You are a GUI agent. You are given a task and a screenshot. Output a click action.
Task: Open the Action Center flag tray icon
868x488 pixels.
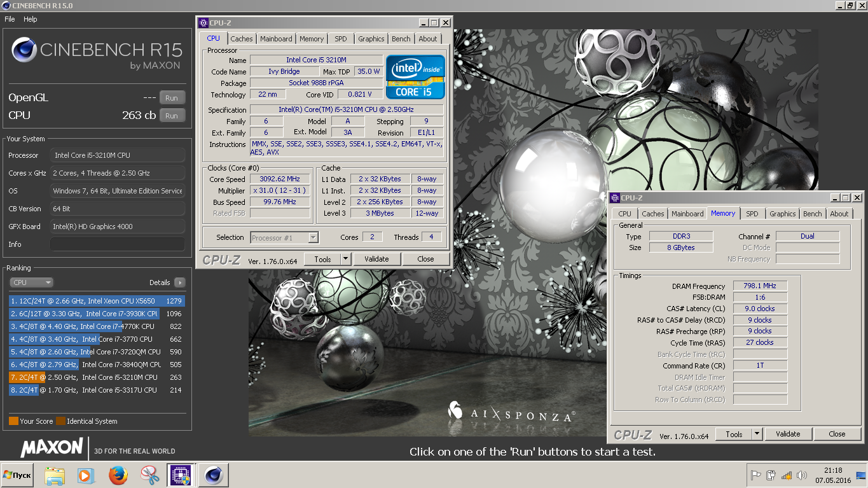click(x=756, y=475)
